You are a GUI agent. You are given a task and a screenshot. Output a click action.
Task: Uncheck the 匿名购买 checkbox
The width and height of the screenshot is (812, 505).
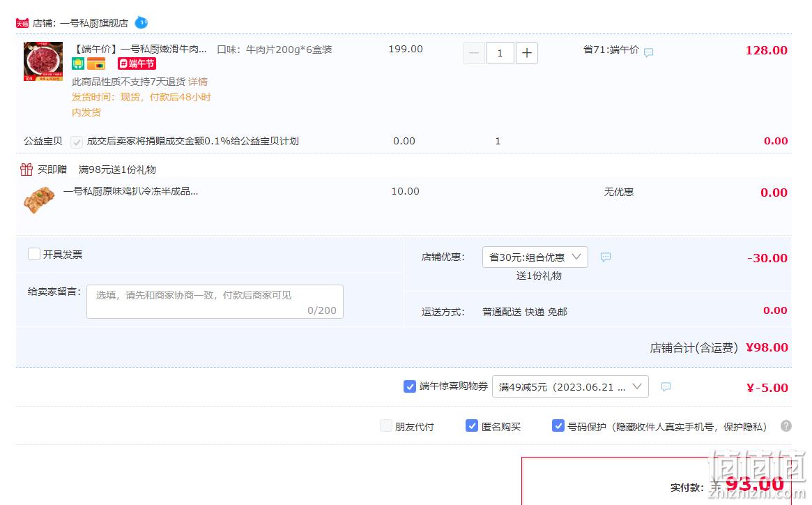472,425
